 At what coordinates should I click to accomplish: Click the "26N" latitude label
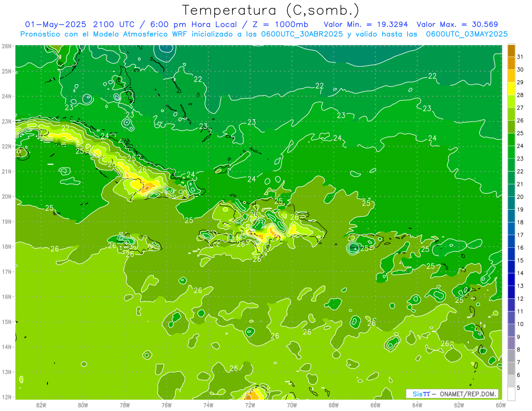click(x=6, y=46)
